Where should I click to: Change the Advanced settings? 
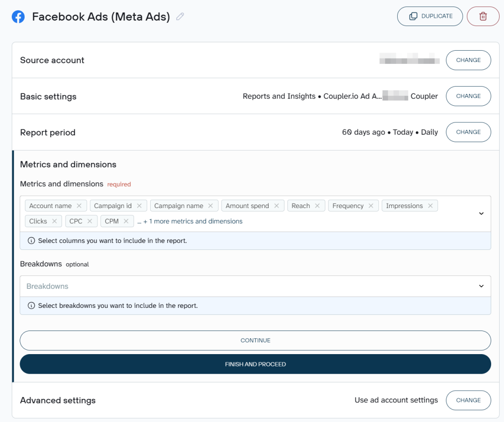pos(469,400)
